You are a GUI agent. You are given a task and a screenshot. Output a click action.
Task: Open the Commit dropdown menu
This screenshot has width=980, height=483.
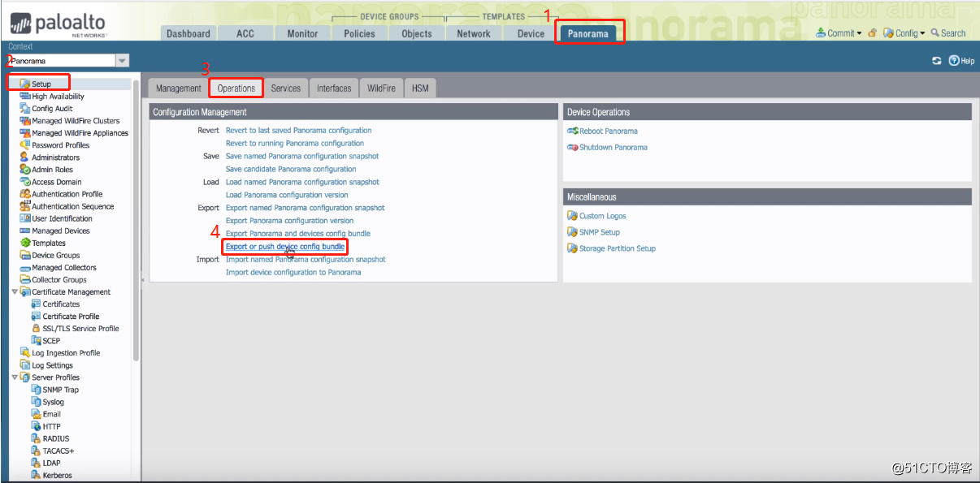pos(839,33)
